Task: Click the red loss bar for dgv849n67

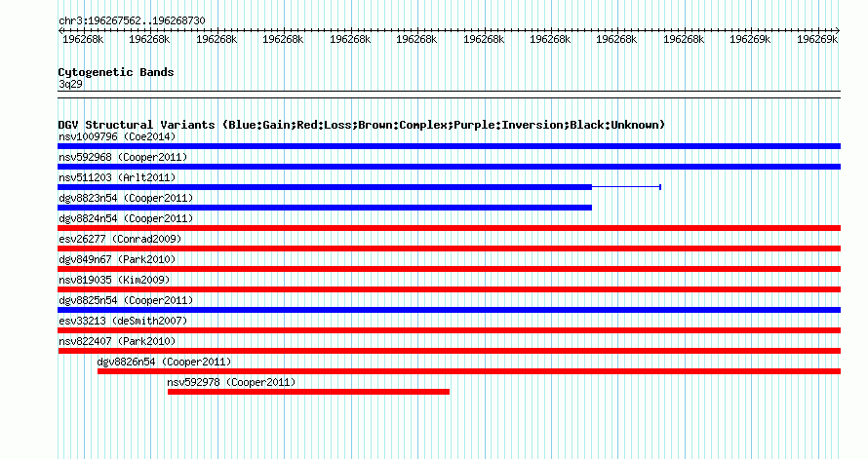Action: [449, 269]
